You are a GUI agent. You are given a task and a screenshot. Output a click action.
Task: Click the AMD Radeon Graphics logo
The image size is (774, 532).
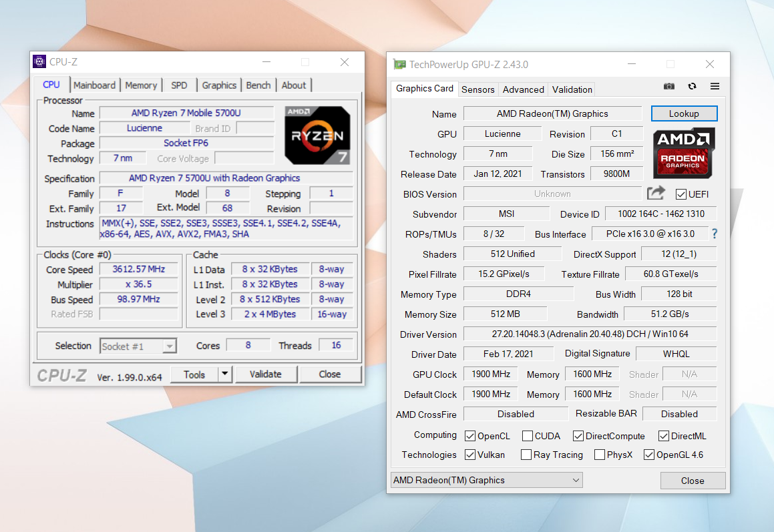coord(684,153)
